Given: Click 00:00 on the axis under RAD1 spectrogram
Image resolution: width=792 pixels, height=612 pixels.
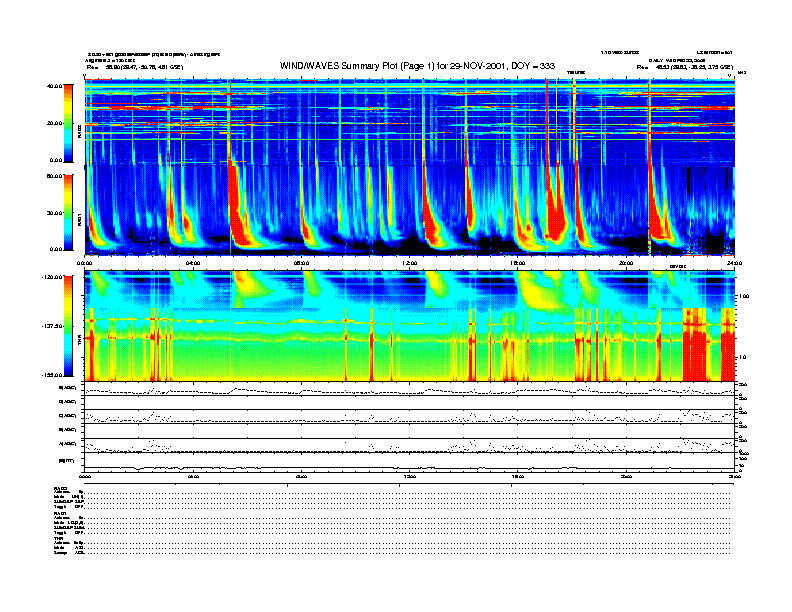Looking at the screenshot, I should (84, 263).
